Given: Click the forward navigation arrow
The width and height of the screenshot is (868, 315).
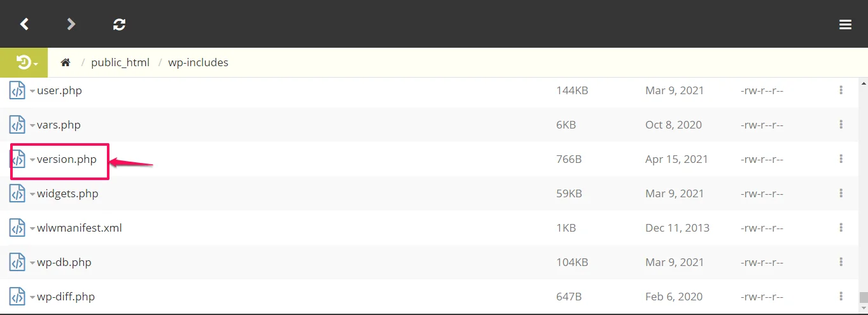Looking at the screenshot, I should [71, 24].
